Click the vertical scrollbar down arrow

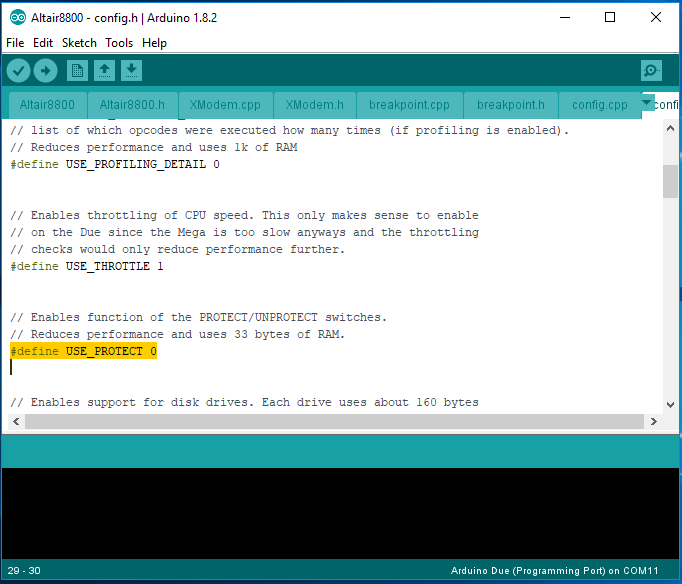click(x=670, y=405)
